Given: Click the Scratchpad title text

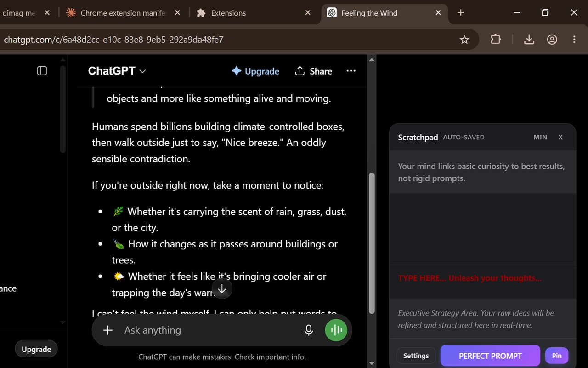Looking at the screenshot, I should point(418,137).
